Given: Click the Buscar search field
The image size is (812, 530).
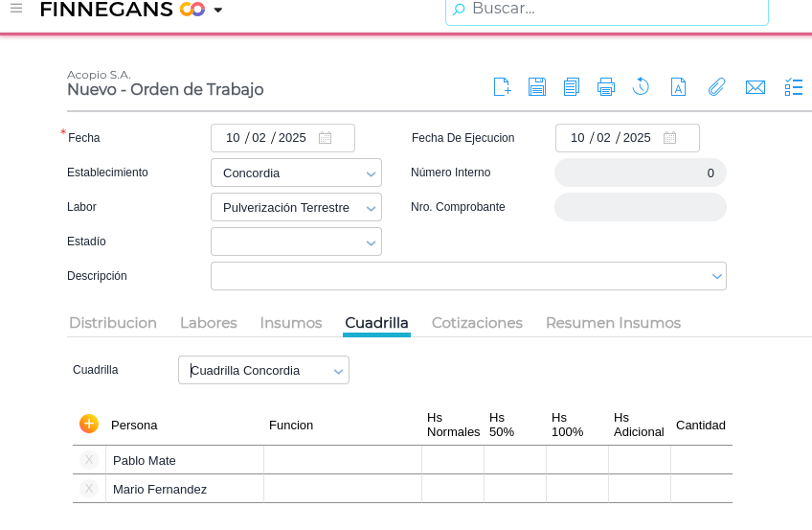Looking at the screenshot, I should pos(613,10).
